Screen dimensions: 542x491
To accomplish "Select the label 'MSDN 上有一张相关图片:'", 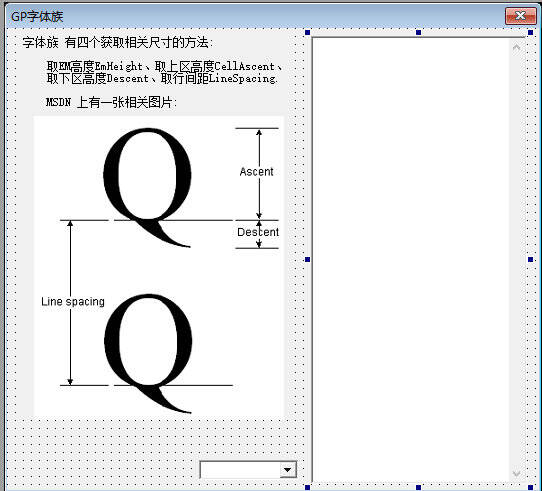I will [x=111, y=102].
